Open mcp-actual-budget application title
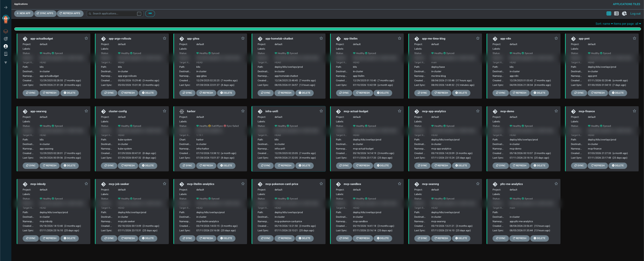 click(x=356, y=111)
